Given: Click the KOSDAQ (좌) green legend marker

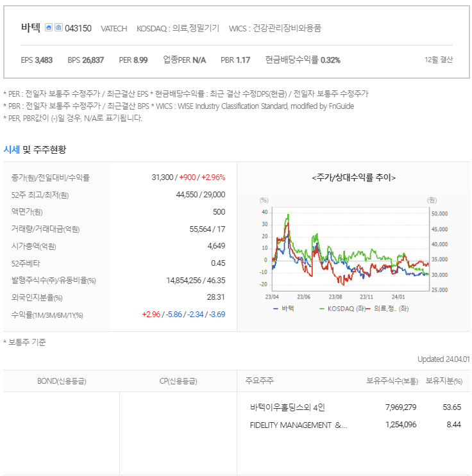Looking at the screenshot, I should (322, 309).
